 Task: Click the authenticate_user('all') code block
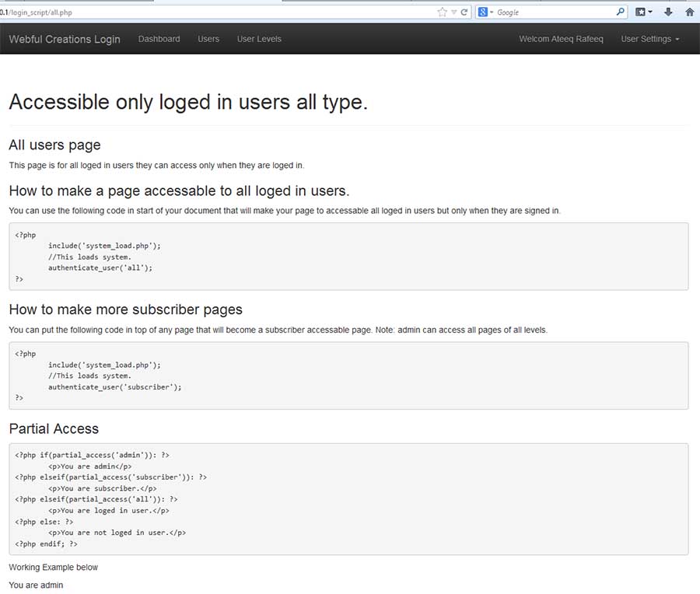[x=348, y=257]
